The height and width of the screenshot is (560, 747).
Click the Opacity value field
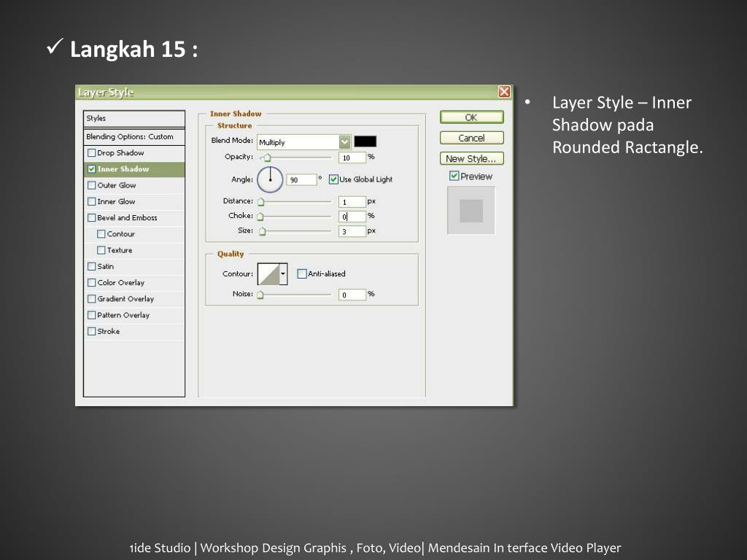coord(352,157)
